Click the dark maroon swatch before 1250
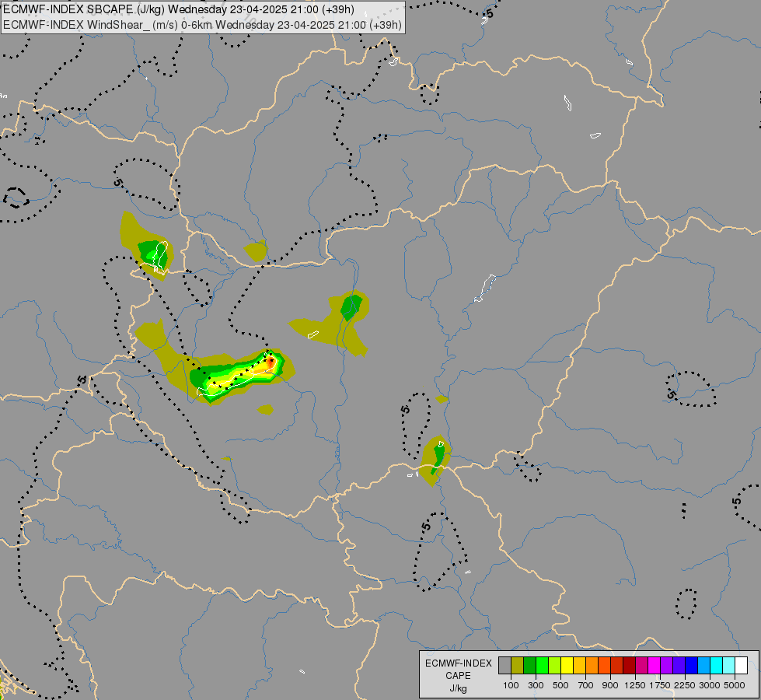This screenshot has height=700, width=761. (629, 665)
